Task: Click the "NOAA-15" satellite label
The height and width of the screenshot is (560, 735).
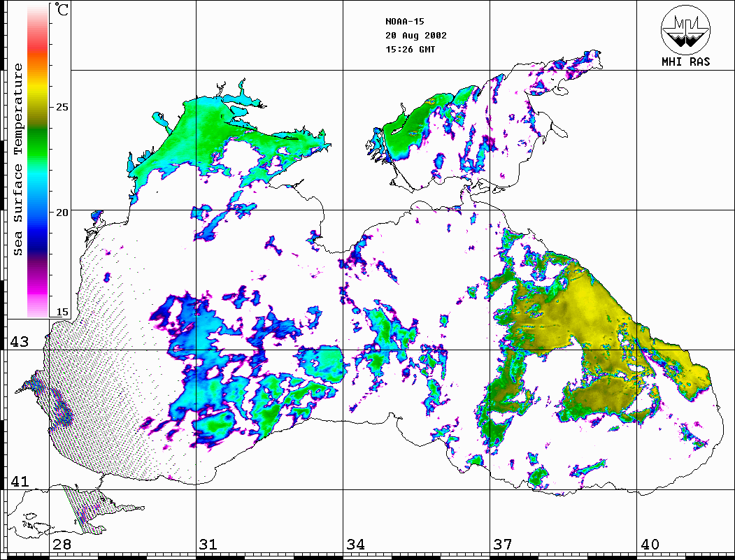Action: (x=404, y=22)
